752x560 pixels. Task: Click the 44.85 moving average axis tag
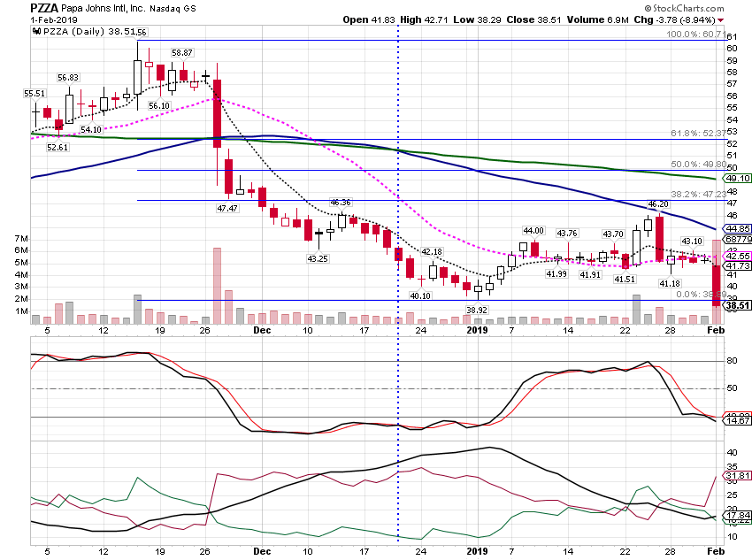pos(737,229)
